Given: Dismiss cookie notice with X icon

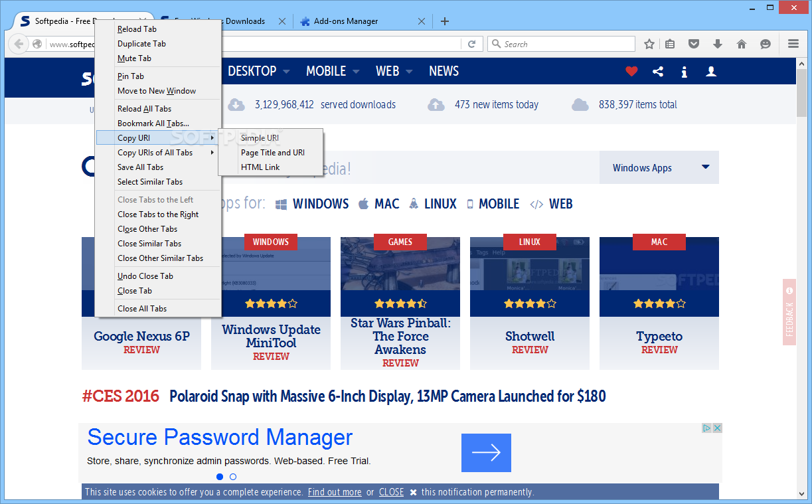Looking at the screenshot, I should click(413, 493).
